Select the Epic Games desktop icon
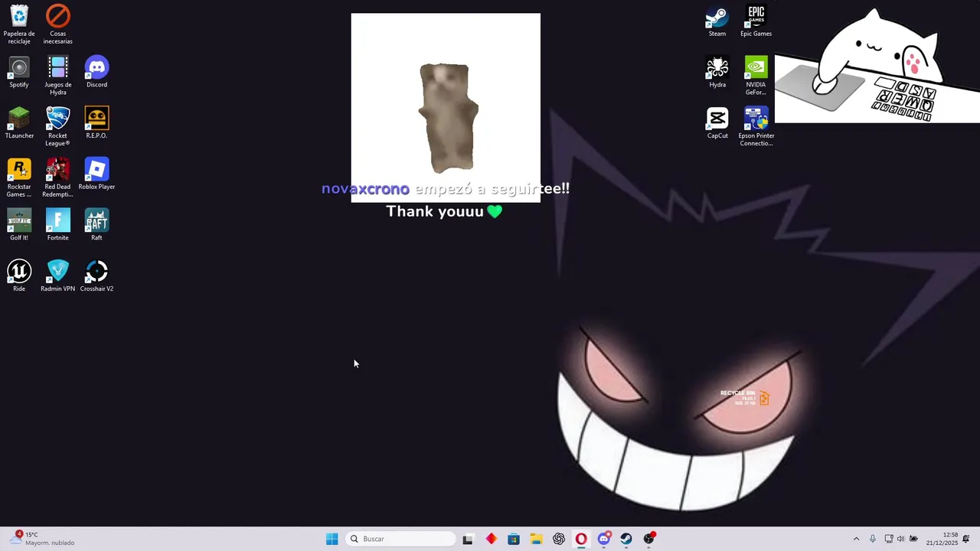Image resolution: width=980 pixels, height=551 pixels. [756, 21]
